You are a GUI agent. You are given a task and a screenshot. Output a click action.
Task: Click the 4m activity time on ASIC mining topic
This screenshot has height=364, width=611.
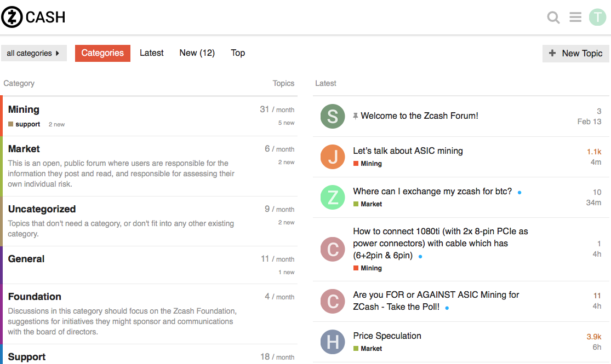[x=596, y=162]
